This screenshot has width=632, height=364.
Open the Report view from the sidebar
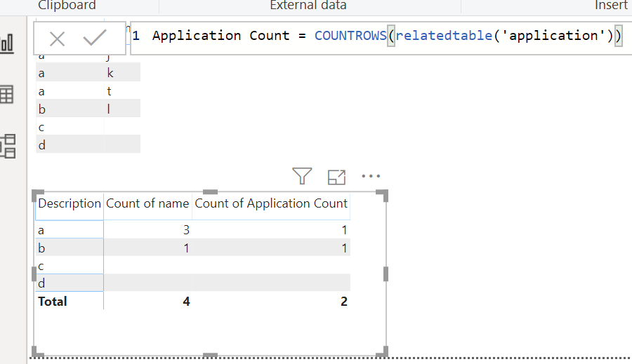click(7, 43)
